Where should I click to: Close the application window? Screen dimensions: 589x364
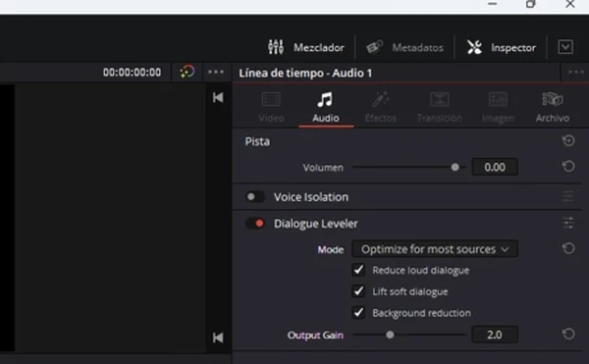click(569, 4)
